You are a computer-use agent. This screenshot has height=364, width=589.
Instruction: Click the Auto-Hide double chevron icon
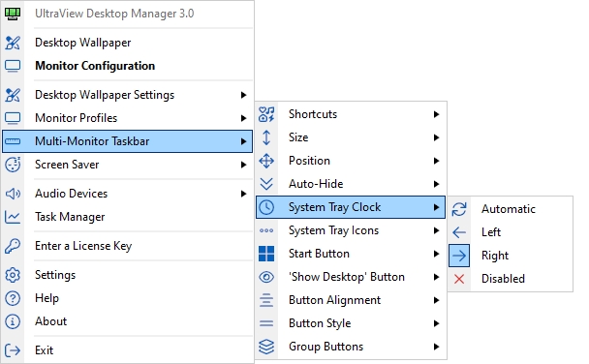coord(266,184)
